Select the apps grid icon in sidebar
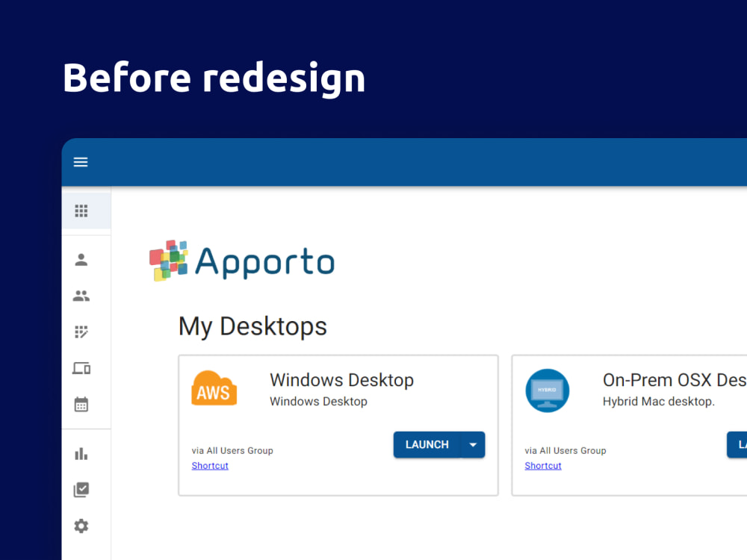 click(x=81, y=211)
